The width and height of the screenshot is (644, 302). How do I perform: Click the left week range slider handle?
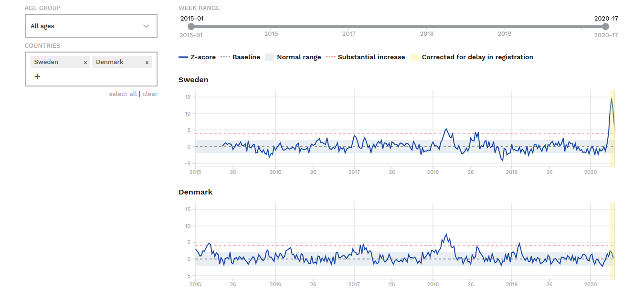pos(191,26)
